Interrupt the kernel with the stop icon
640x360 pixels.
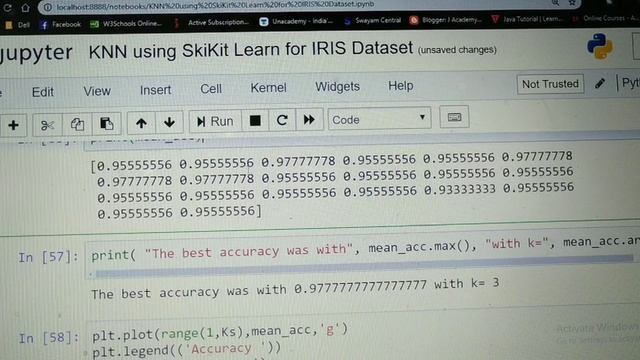(255, 120)
